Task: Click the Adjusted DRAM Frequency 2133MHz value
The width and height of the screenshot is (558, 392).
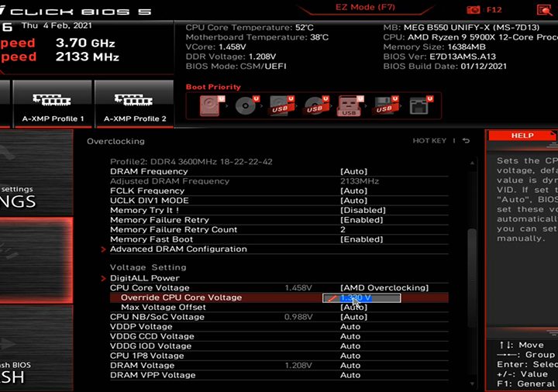Action: (360, 181)
